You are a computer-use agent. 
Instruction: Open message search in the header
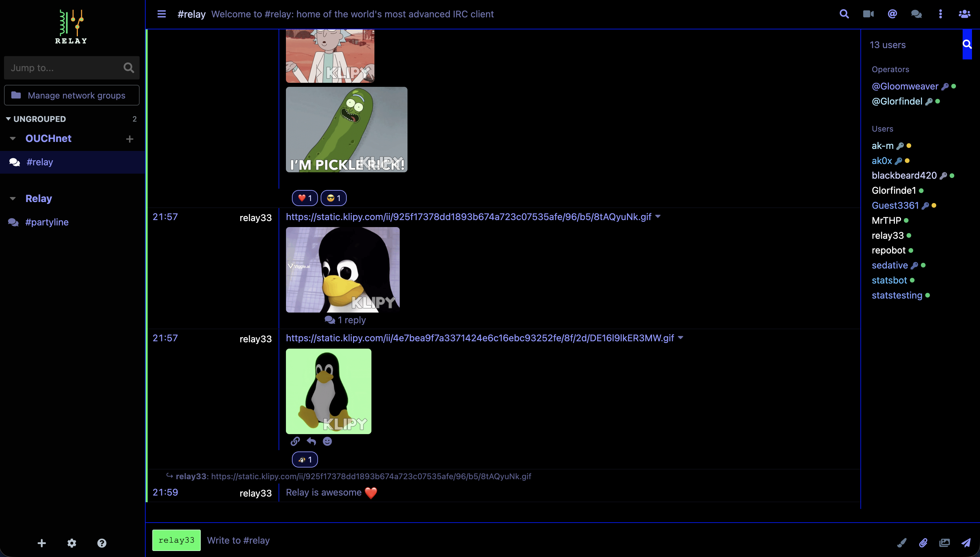844,14
